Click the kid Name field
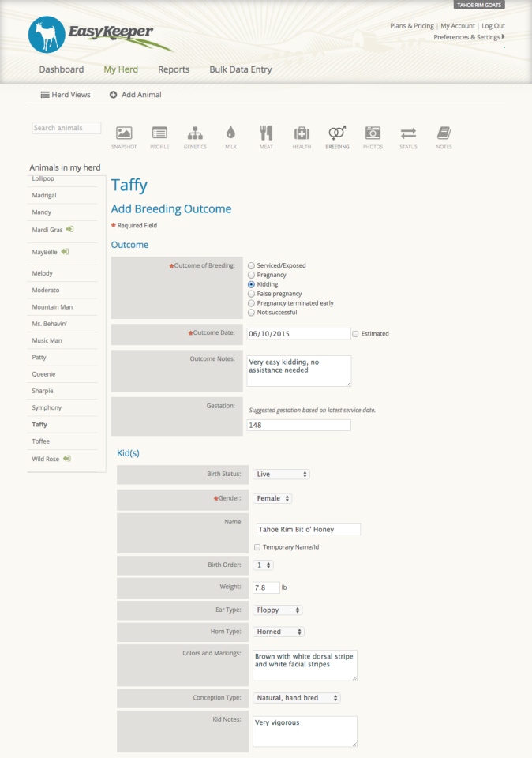Image resolution: width=532 pixels, height=758 pixels. (x=309, y=529)
